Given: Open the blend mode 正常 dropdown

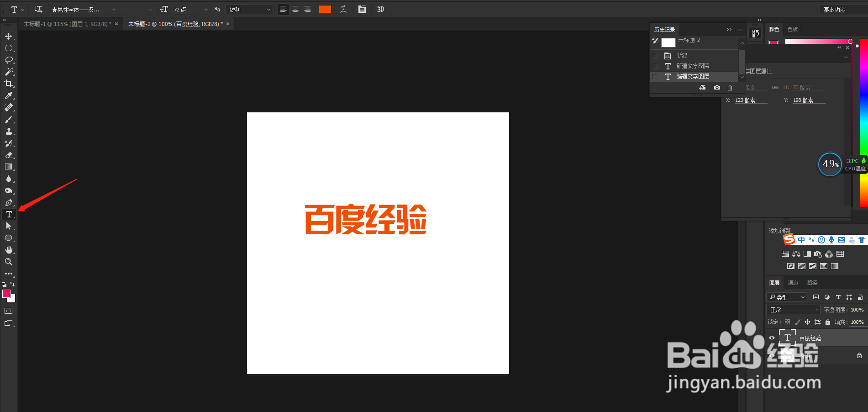Looking at the screenshot, I should click(794, 310).
